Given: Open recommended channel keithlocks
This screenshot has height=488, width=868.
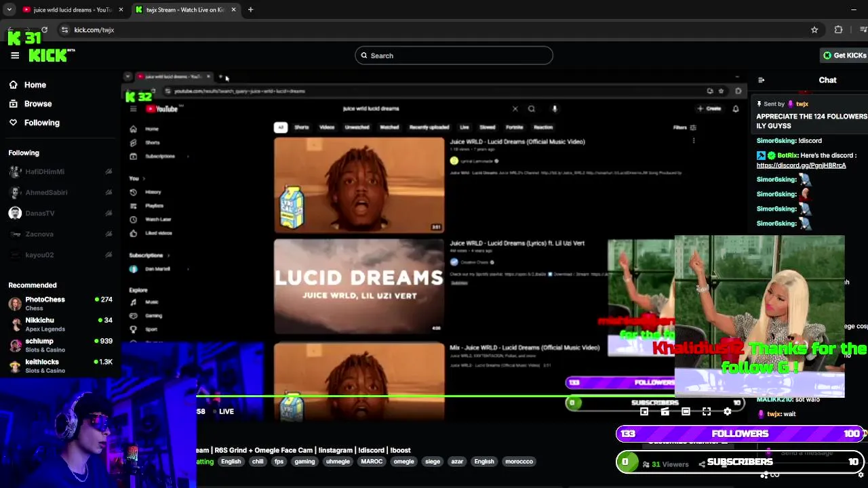Looking at the screenshot, I should 60,366.
